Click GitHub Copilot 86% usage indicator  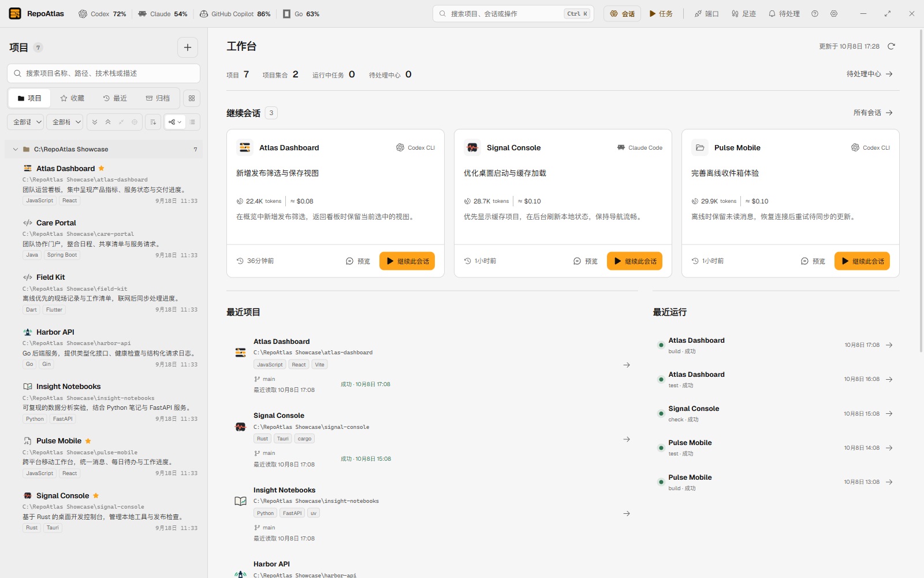[x=235, y=14]
